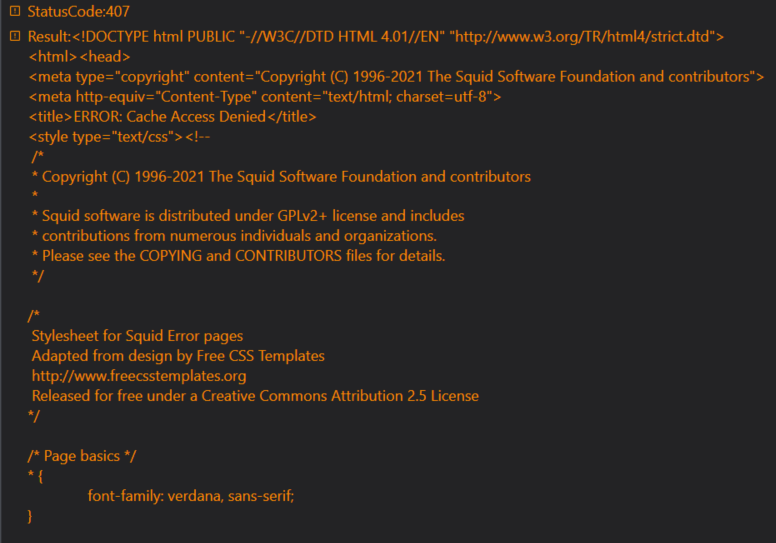Select Stylesheet for Squid Error pages line
Image resolution: width=776 pixels, height=543 pixels.
pos(137,336)
